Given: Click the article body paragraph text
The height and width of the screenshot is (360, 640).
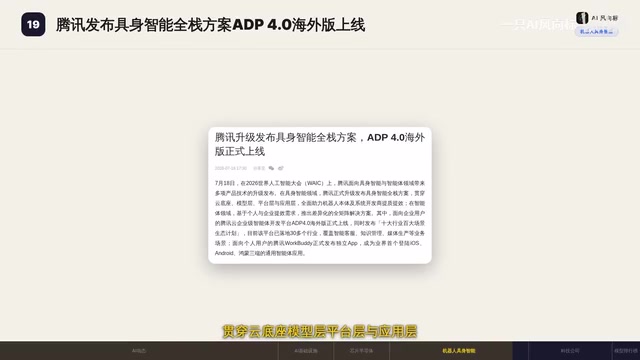Looking at the screenshot, I should coord(320,218).
